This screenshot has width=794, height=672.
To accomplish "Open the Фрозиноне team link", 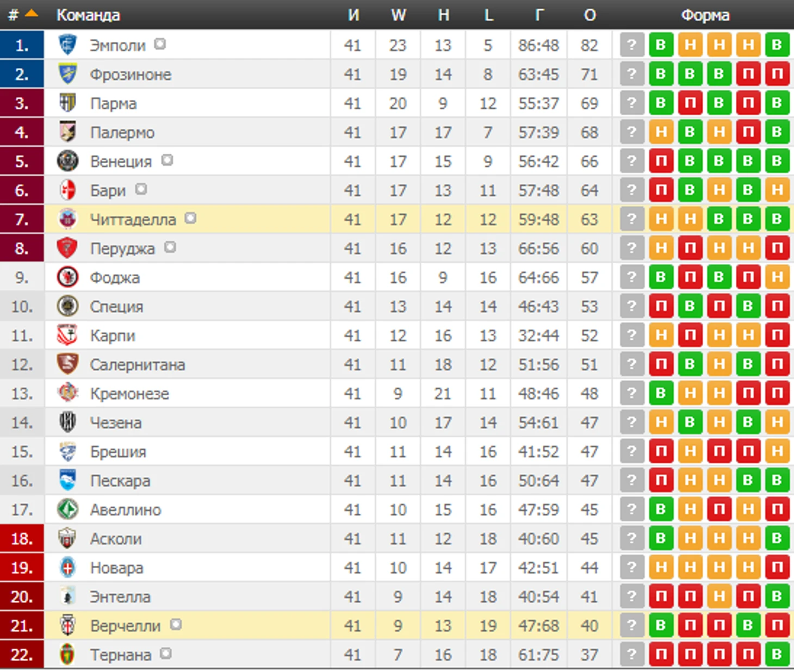I will coord(131,74).
